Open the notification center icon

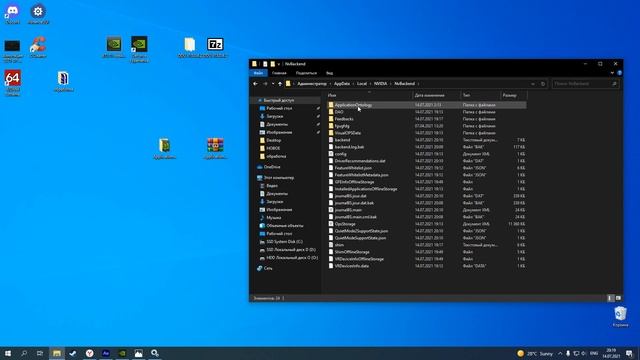click(x=629, y=353)
